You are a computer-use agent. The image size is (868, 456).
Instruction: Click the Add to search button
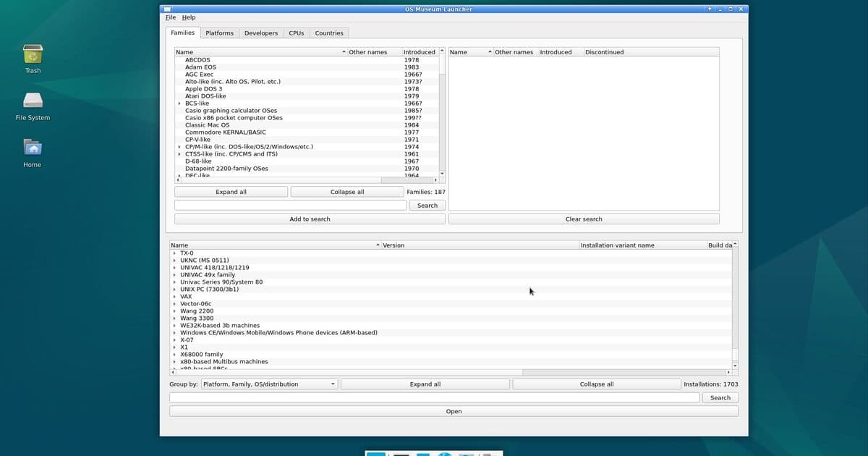tap(310, 219)
